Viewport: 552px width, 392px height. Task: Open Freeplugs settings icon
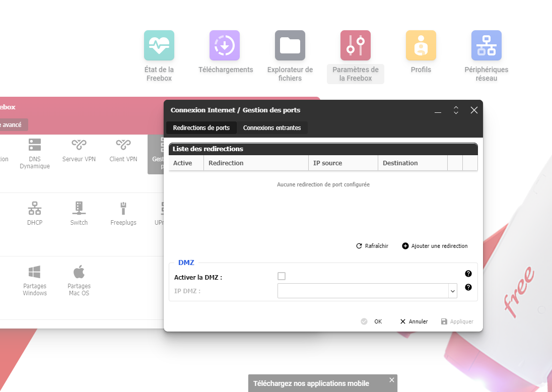123,214
